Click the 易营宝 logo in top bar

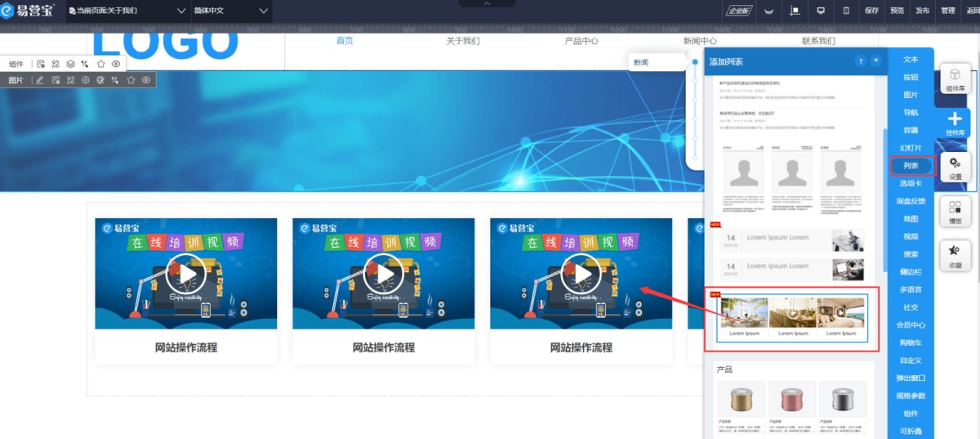(x=27, y=11)
